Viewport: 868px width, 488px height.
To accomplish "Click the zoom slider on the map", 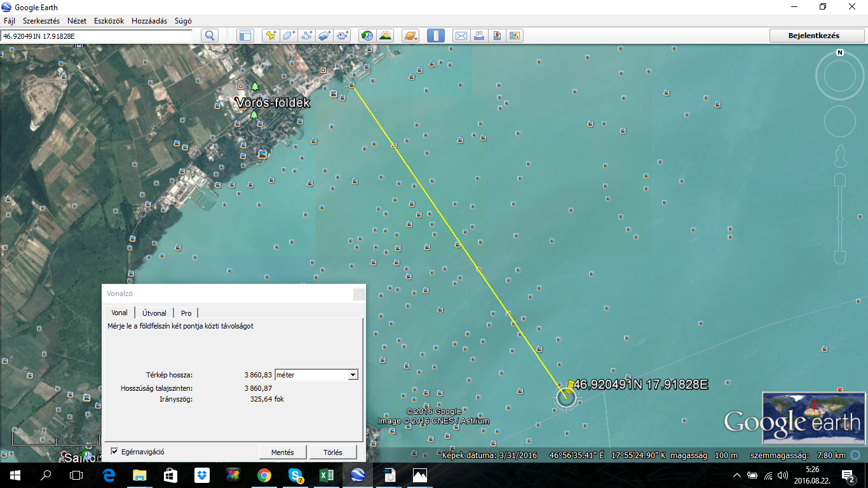I will click(x=840, y=218).
